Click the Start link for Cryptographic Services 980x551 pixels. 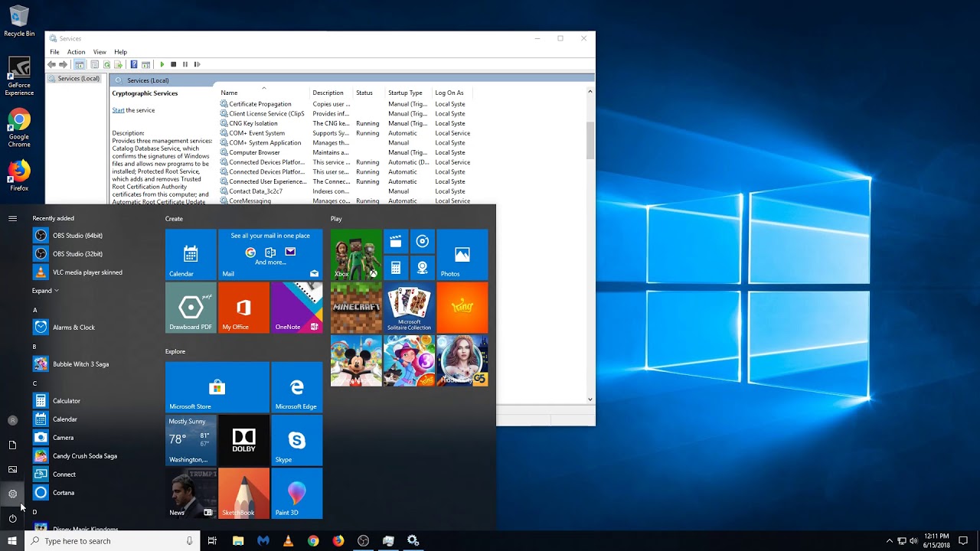tap(118, 110)
